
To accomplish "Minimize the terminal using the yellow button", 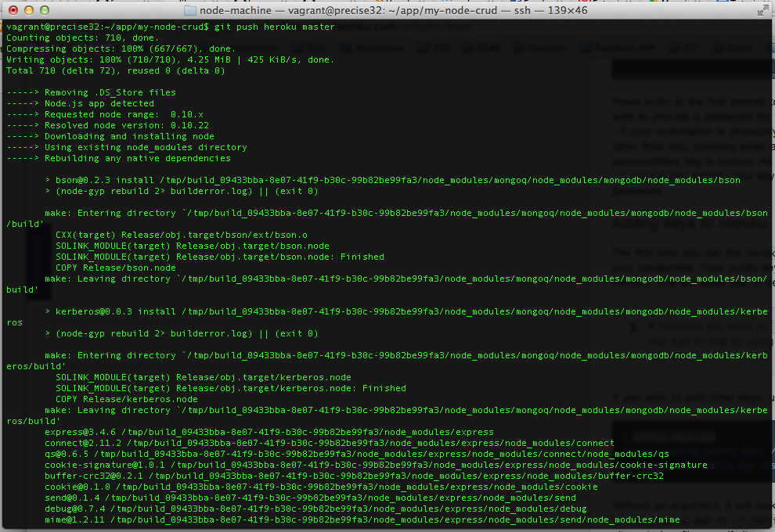I will click(29, 10).
